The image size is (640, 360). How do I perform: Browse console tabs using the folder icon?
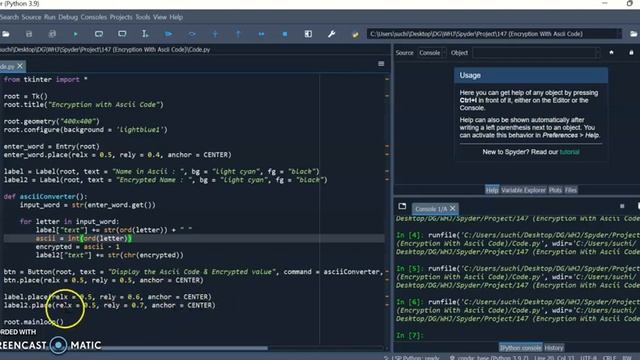pos(402,206)
